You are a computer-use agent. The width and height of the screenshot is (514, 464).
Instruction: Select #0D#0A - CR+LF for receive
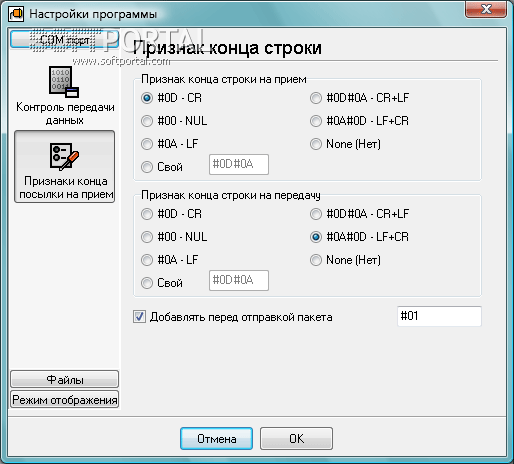(359, 98)
